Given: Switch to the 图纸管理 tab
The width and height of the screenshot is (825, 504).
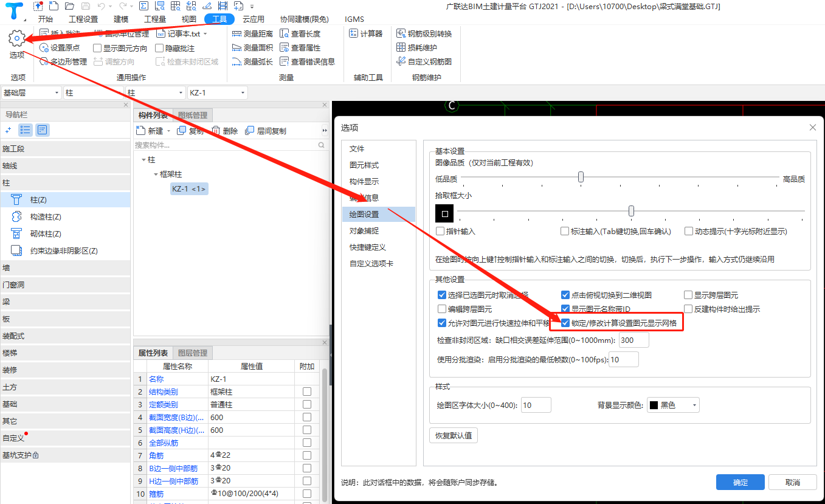Looking at the screenshot, I should coord(193,116).
